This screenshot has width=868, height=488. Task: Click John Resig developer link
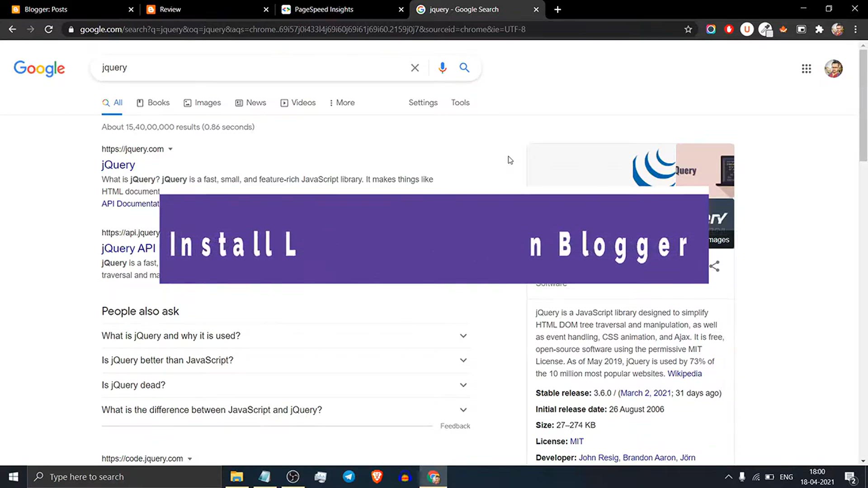tap(598, 458)
